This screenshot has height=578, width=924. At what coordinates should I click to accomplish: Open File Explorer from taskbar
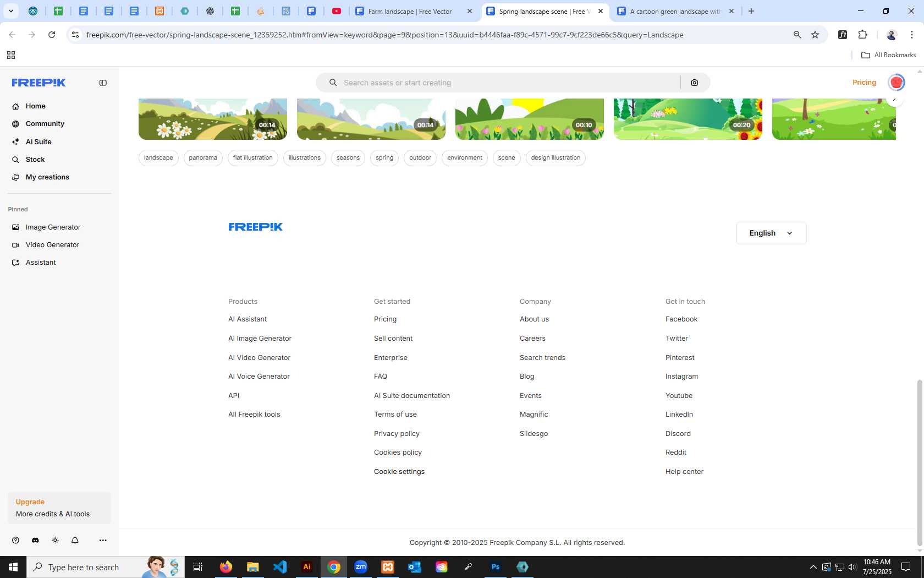[253, 567]
